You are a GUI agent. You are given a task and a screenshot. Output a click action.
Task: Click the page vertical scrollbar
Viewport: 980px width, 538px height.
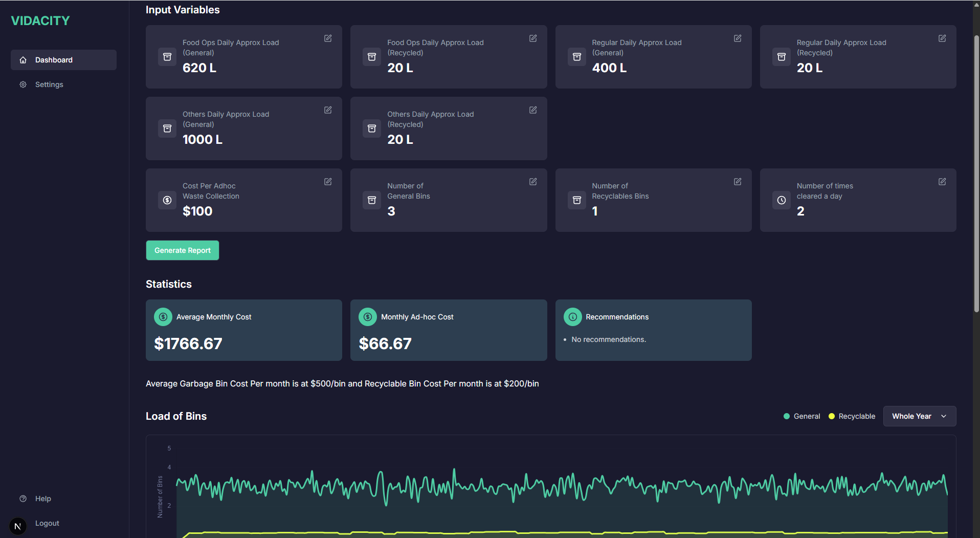[x=976, y=174]
